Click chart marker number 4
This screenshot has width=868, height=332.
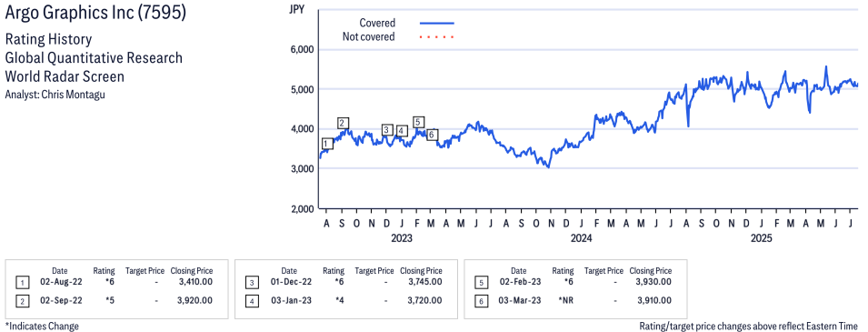click(x=402, y=131)
